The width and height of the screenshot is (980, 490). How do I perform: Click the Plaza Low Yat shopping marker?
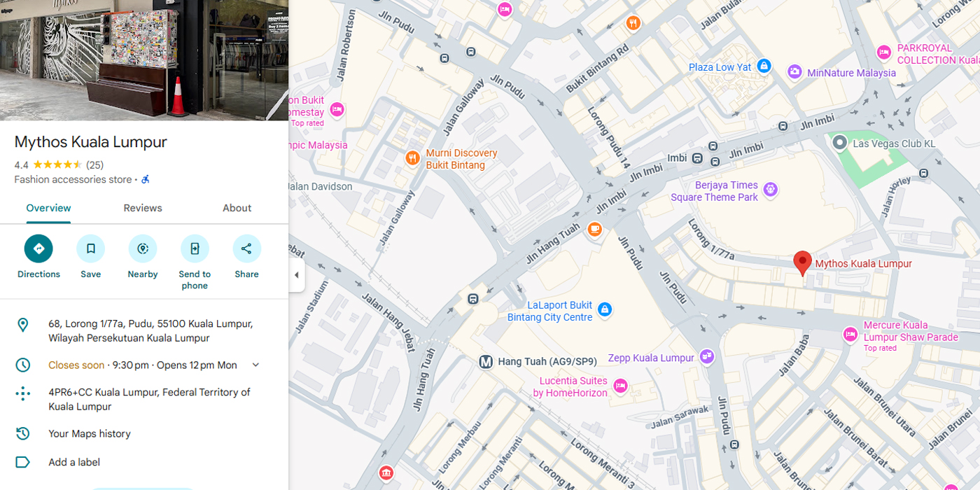click(764, 66)
